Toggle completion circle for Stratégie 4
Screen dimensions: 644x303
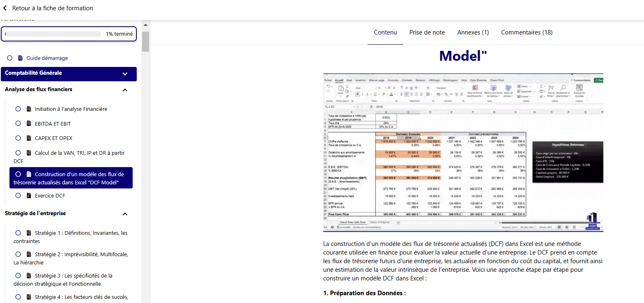[x=18, y=297]
